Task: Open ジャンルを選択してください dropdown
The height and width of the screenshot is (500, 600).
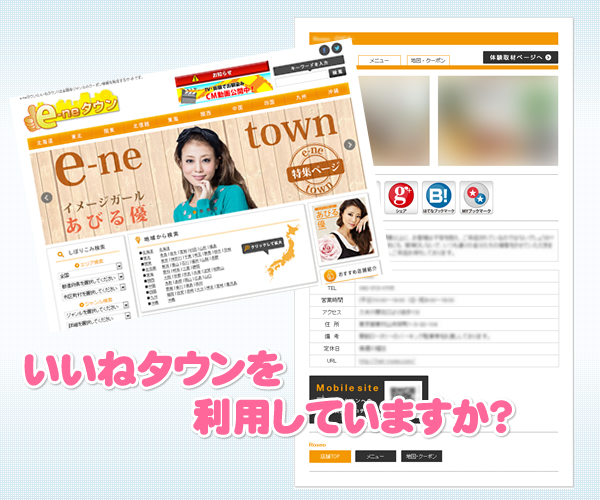Action: point(97,310)
